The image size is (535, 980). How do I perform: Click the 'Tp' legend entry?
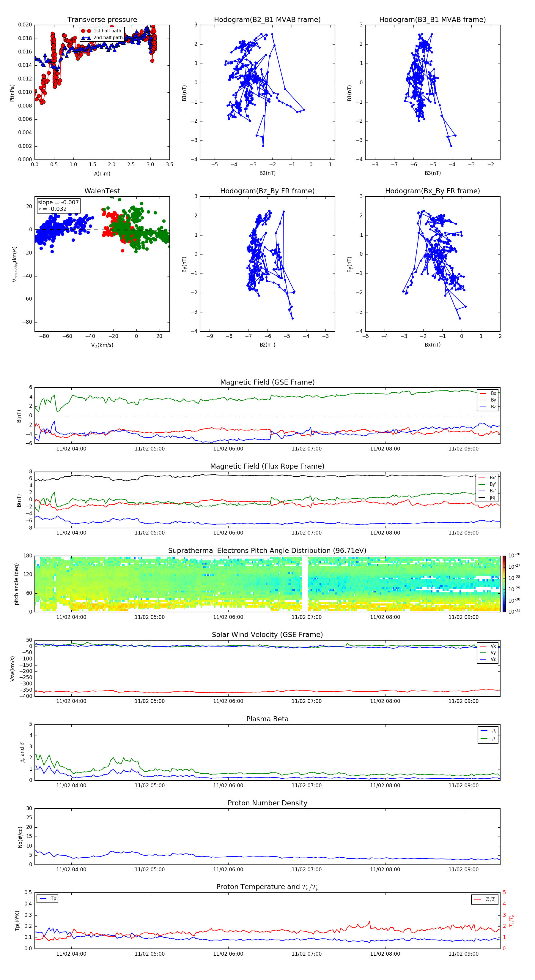(48, 899)
